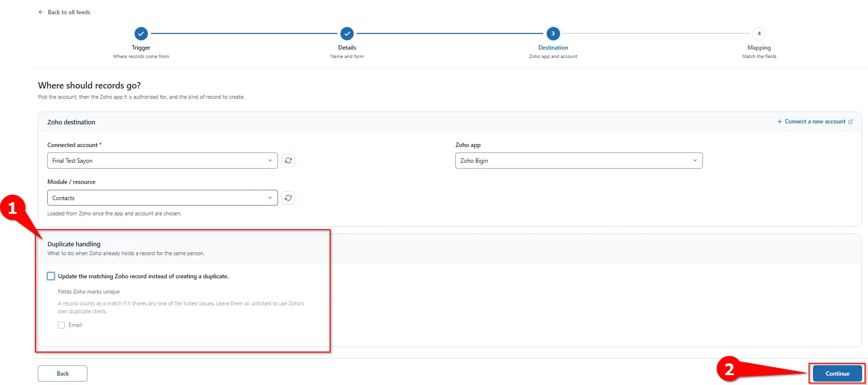Click the Email label text
This screenshot has height=385, width=868.
pos(75,325)
